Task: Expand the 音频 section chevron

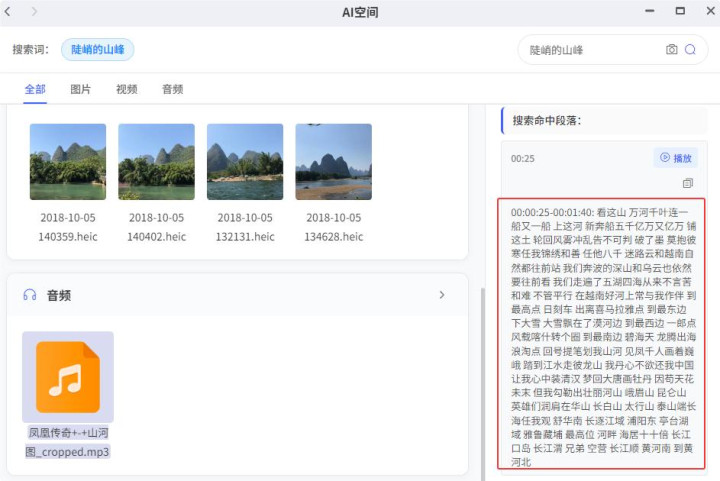Action: coord(442,295)
